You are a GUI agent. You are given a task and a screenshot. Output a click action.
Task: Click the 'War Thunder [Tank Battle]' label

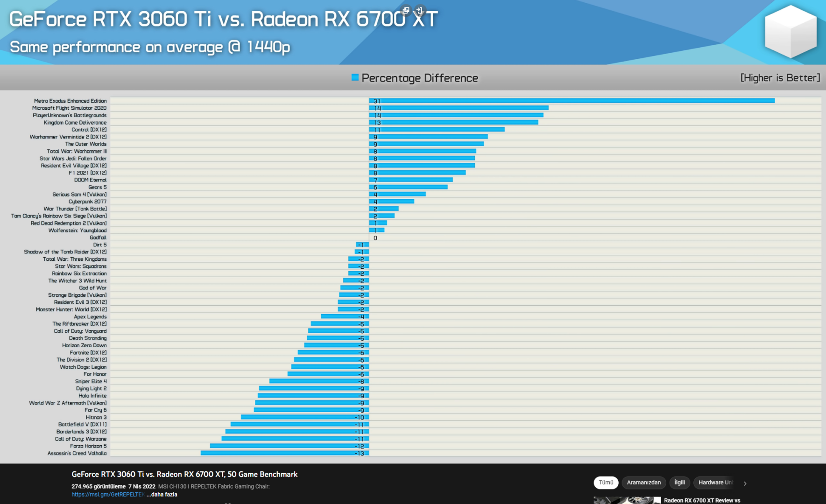[75, 209]
